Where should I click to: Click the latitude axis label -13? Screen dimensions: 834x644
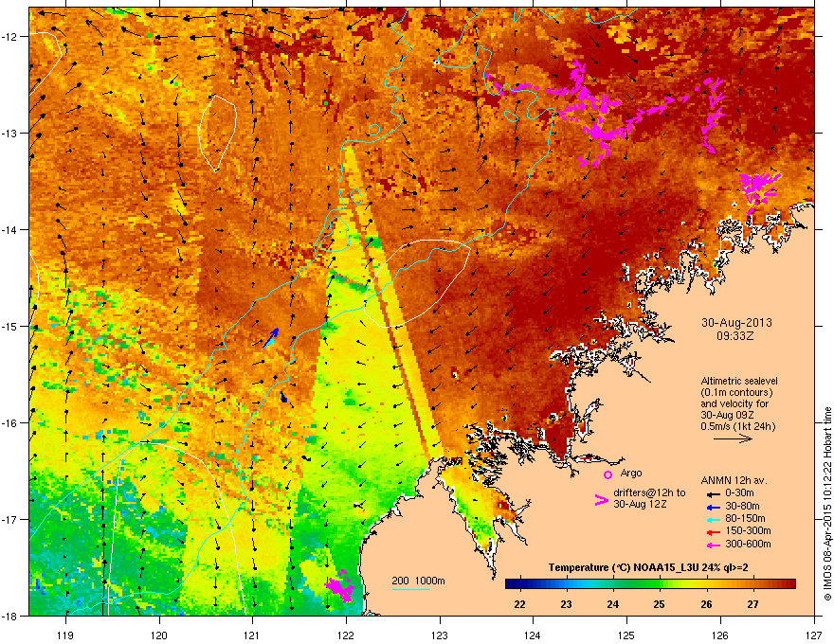(9, 133)
